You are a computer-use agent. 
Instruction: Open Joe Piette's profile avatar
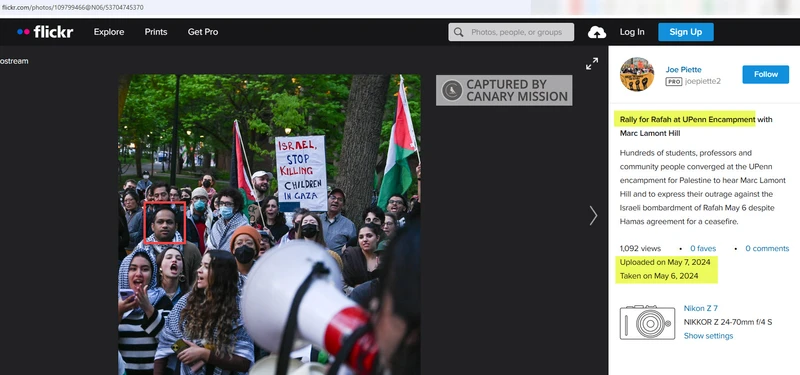637,74
